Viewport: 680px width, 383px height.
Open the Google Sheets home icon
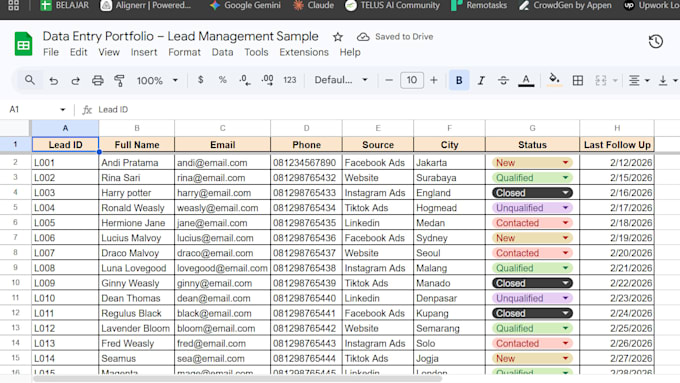(x=23, y=44)
